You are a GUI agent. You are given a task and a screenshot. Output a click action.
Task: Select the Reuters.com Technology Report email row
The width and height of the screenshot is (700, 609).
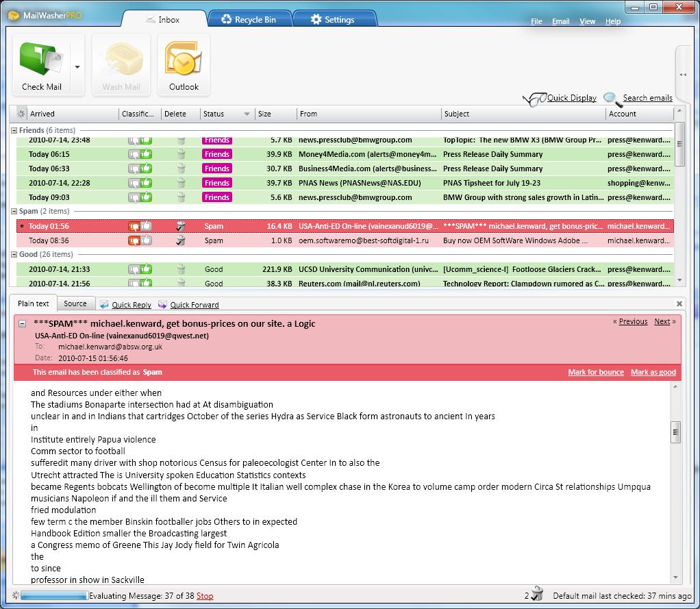(x=345, y=283)
